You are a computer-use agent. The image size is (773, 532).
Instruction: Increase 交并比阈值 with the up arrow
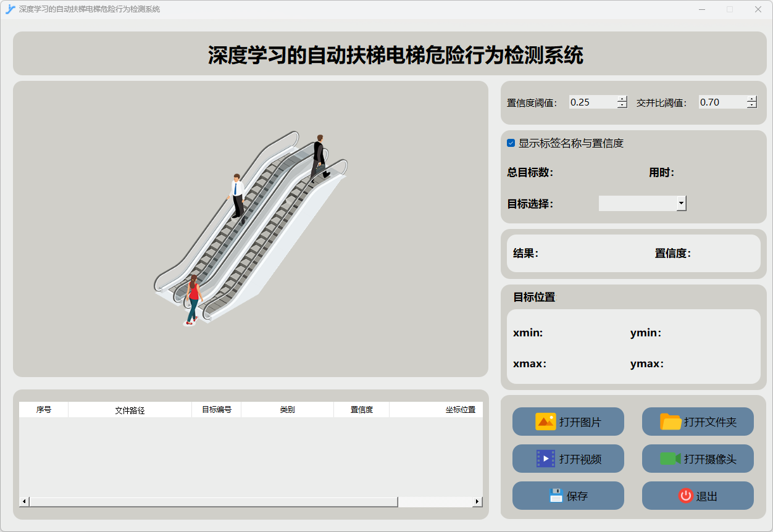point(751,99)
